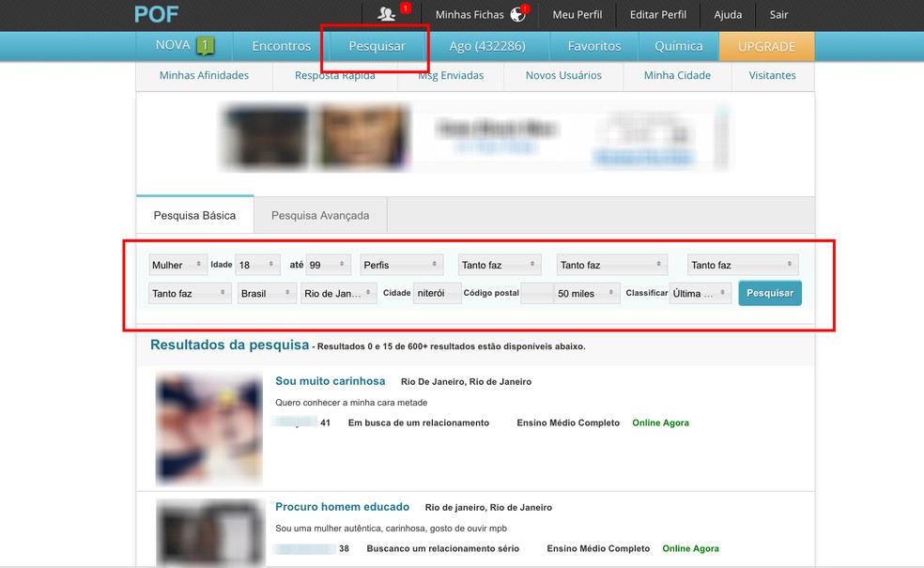Open Visitantes
Screen dimensions: 924x568
pyautogui.click(x=772, y=75)
